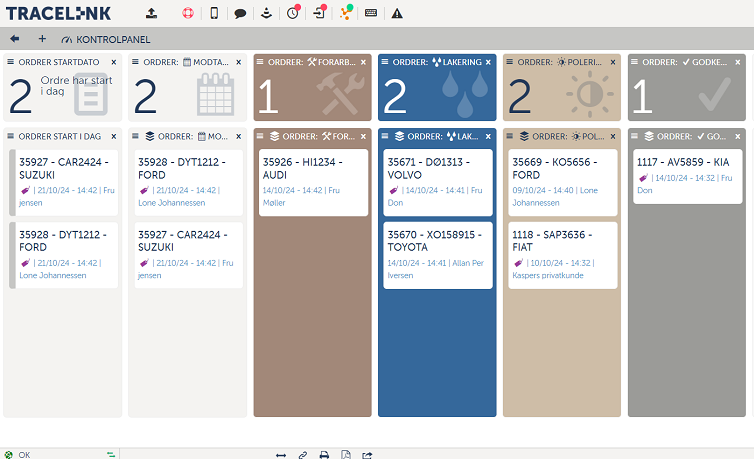The height and width of the screenshot is (459, 754).
Task: Open order 1117 - AV5859 - KIA card
Action: 684,174
